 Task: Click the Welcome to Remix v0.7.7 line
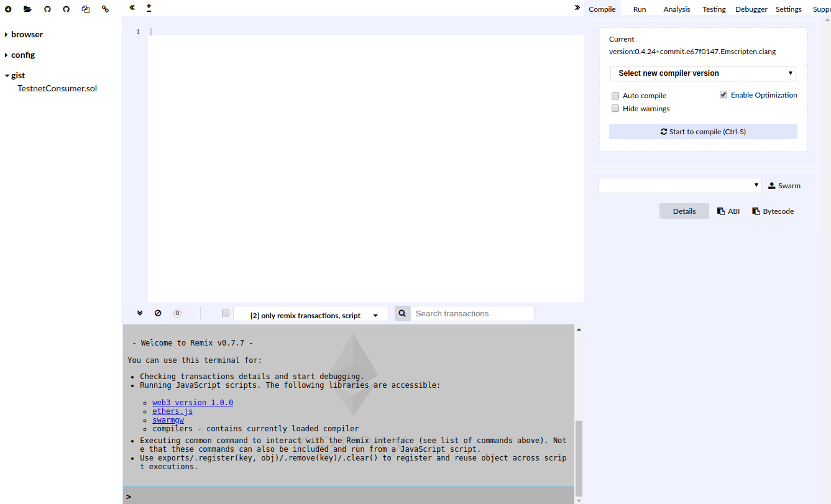pyautogui.click(x=193, y=343)
